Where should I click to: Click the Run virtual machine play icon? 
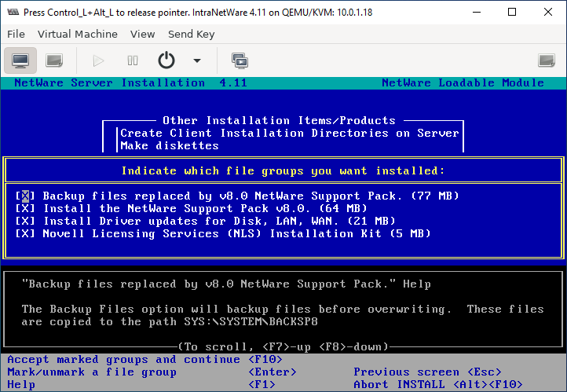tap(98, 60)
